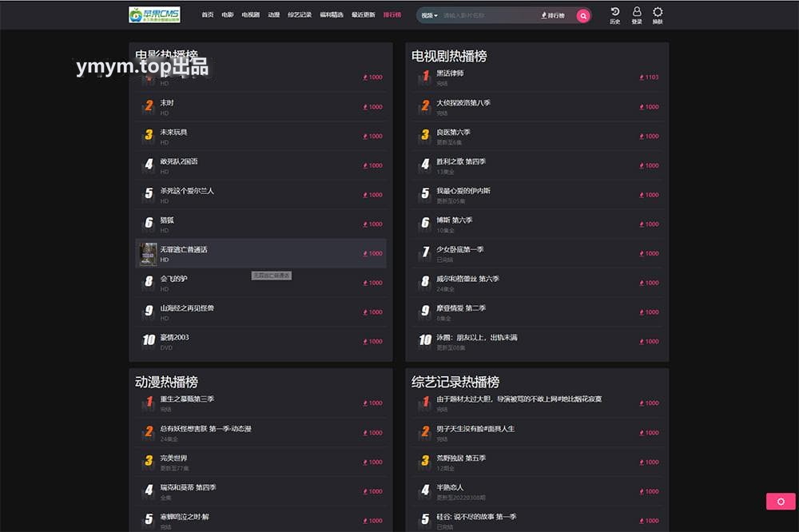Open 泳圈:朋友以上,出轨未满 entry
The width and height of the screenshot is (799, 532).
pos(477,337)
